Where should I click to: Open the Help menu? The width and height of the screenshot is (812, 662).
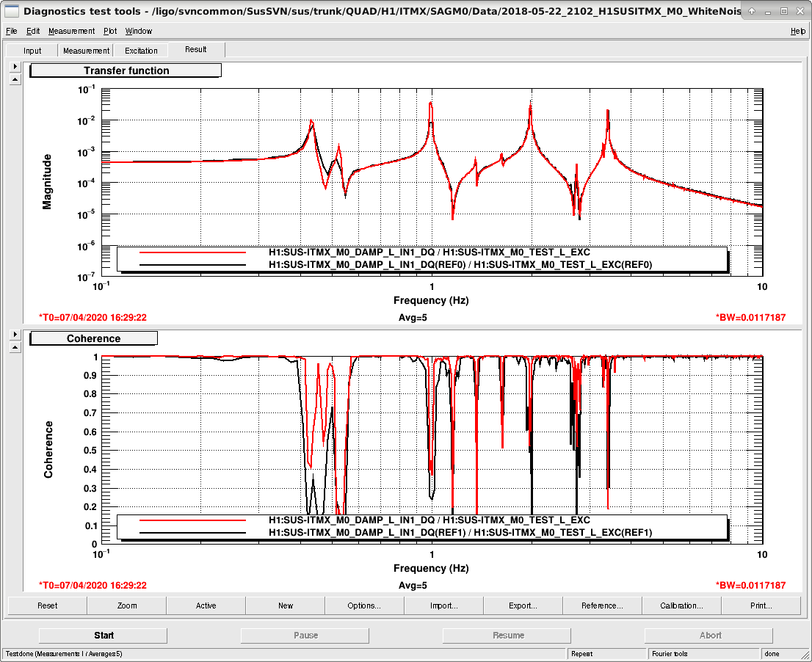(797, 31)
